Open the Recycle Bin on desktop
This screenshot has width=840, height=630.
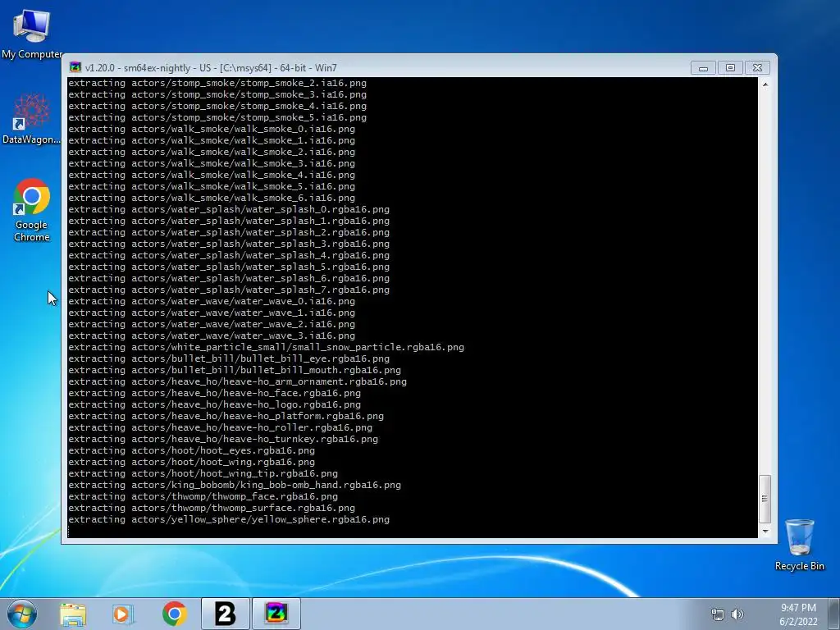click(x=799, y=545)
